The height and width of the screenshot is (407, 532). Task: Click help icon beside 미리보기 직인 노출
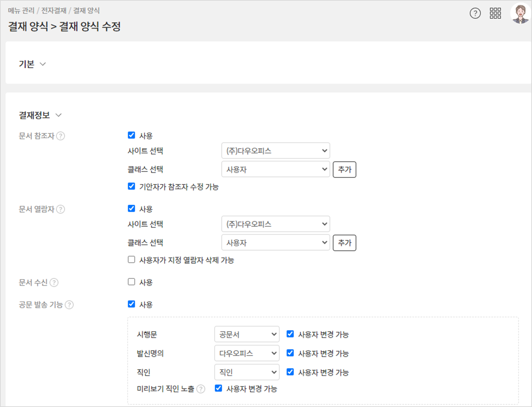point(201,389)
